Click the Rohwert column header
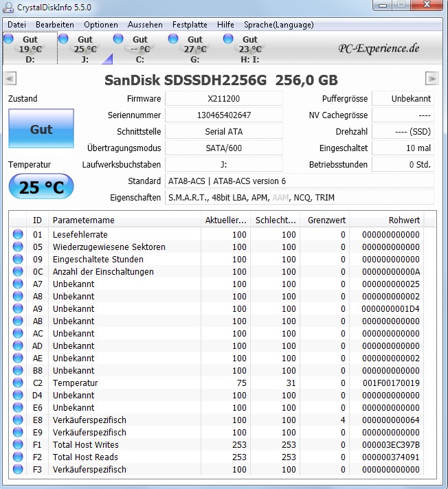Image resolution: width=448 pixels, height=489 pixels. (x=386, y=220)
